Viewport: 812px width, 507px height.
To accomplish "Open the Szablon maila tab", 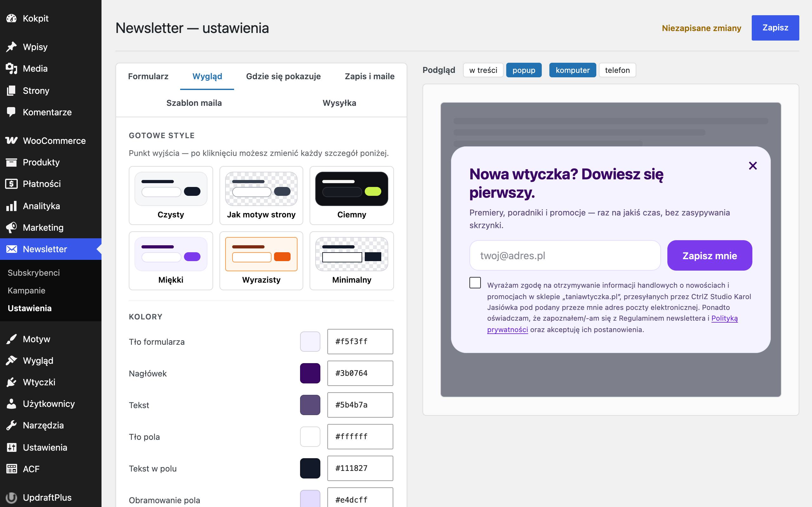I will click(194, 103).
